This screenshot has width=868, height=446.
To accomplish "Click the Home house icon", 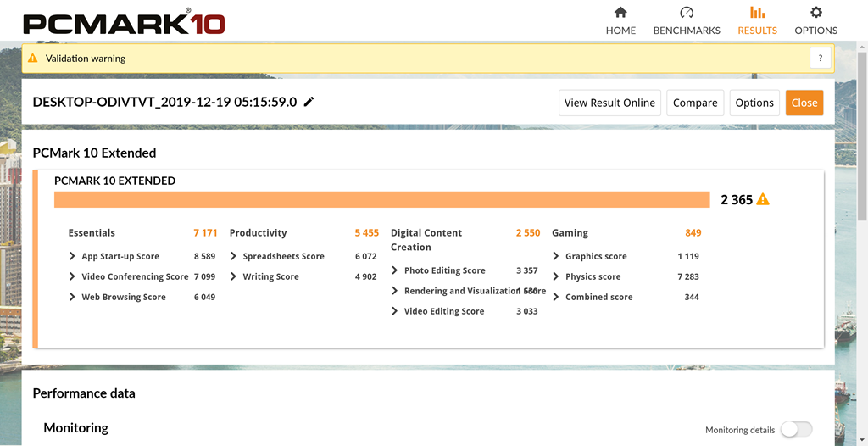I will coord(620,13).
